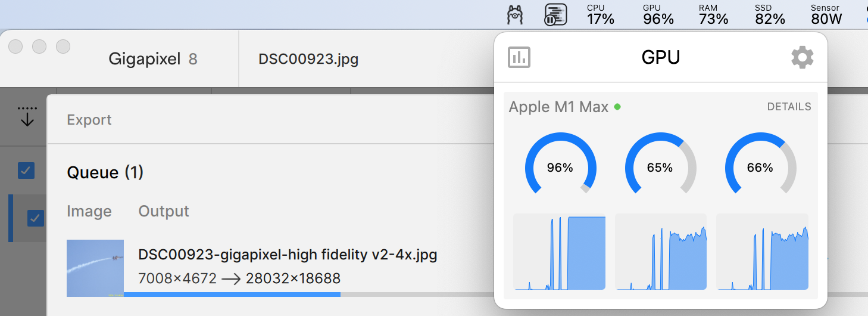Image resolution: width=868 pixels, height=316 pixels.
Task: Open the RAM 73% menu bar monitor
Action: (x=713, y=14)
